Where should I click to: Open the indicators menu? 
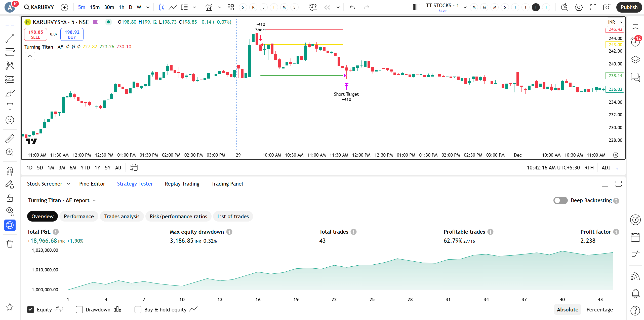tap(209, 7)
